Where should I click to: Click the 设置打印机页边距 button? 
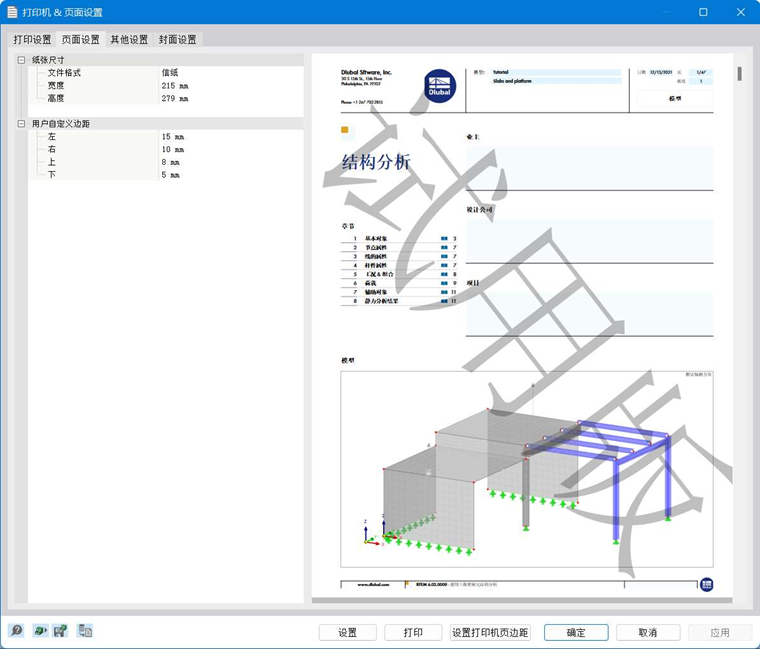coord(490,633)
